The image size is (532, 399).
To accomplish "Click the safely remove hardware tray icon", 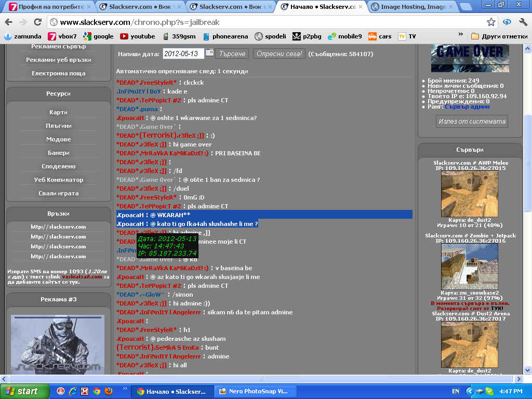I will point(480,391).
